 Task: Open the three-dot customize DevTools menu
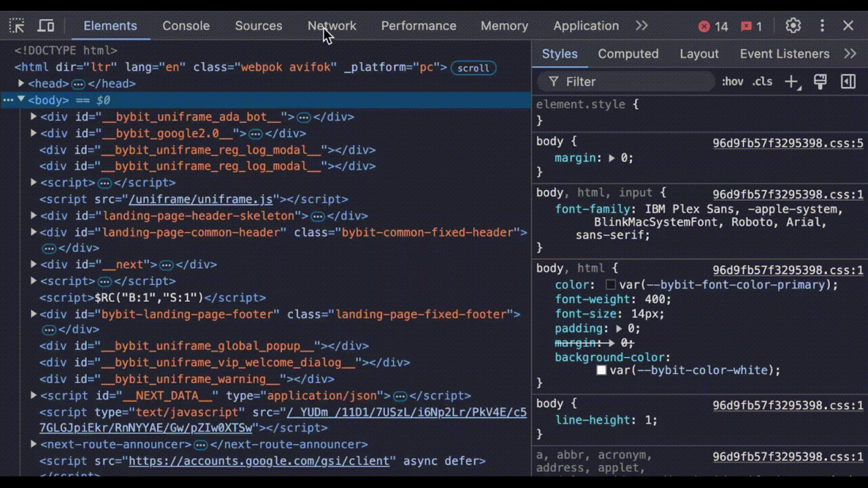pos(822,25)
